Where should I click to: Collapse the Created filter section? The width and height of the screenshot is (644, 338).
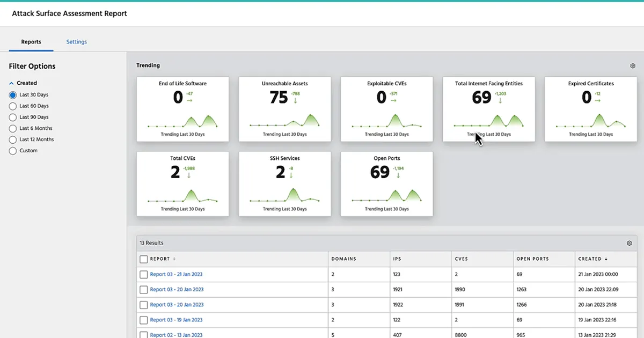pos(12,83)
